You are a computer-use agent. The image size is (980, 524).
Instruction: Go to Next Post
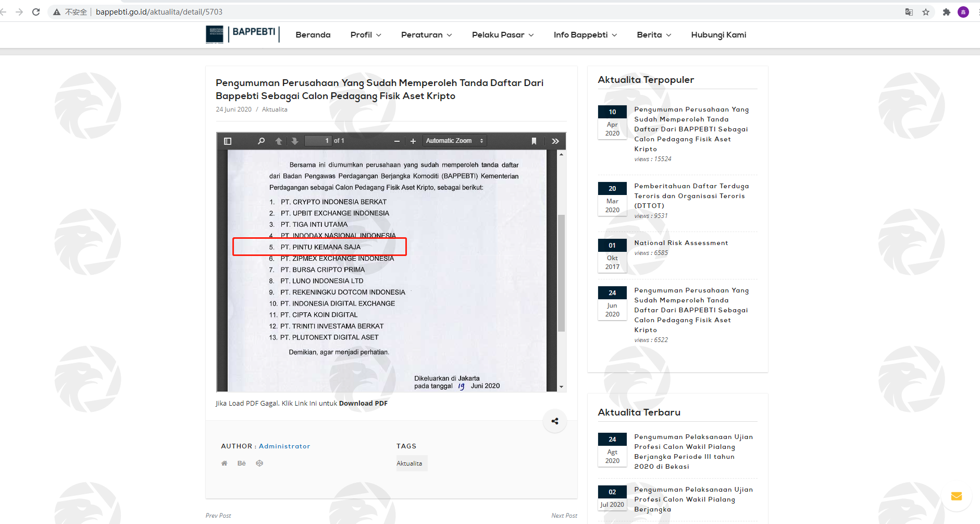[564, 516]
